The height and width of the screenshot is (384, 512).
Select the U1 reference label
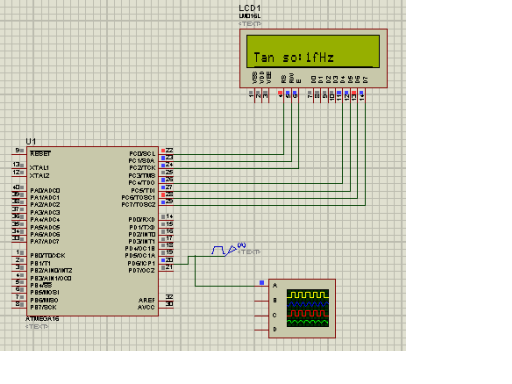pos(30,141)
